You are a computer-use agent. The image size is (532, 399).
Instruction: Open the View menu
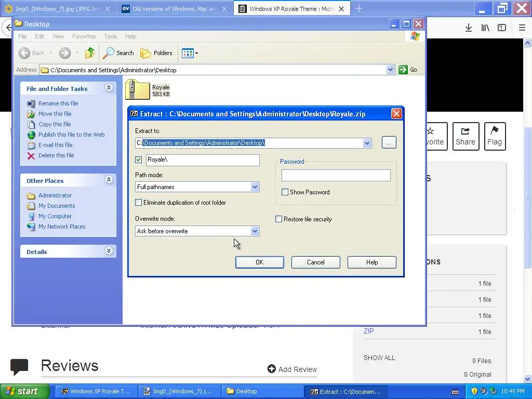tap(58, 36)
